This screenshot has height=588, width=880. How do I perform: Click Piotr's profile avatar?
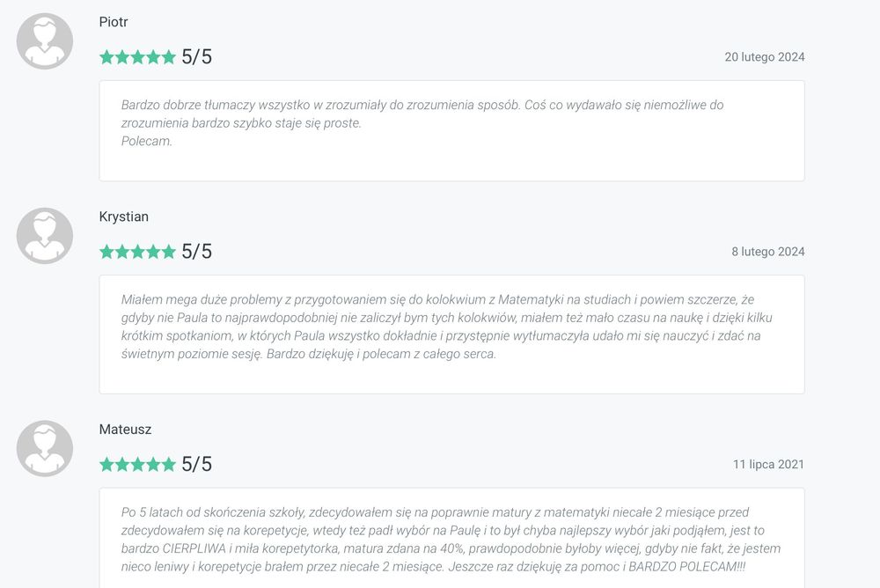coord(45,41)
